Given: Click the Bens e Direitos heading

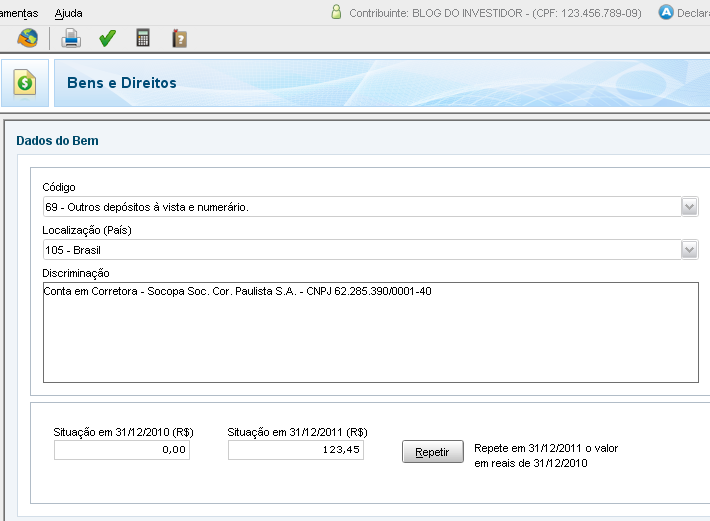Looking at the screenshot, I should click(x=122, y=83).
